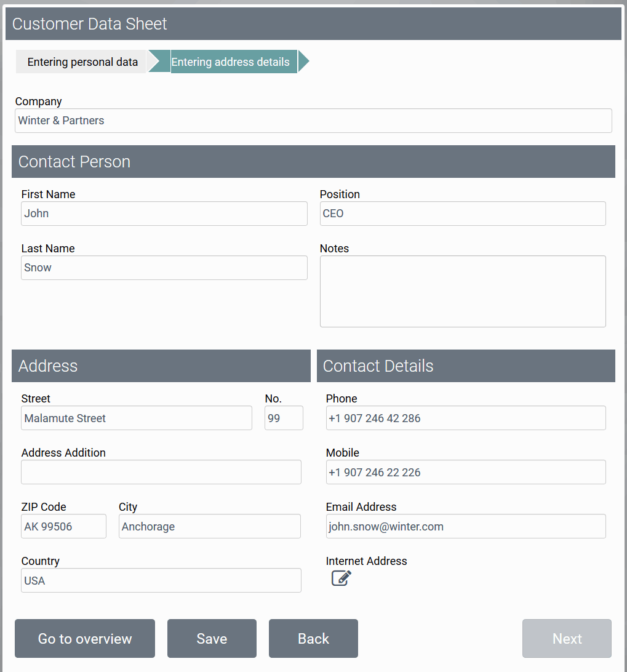Click into the First Name field
This screenshot has height=672, width=627.
click(x=164, y=214)
